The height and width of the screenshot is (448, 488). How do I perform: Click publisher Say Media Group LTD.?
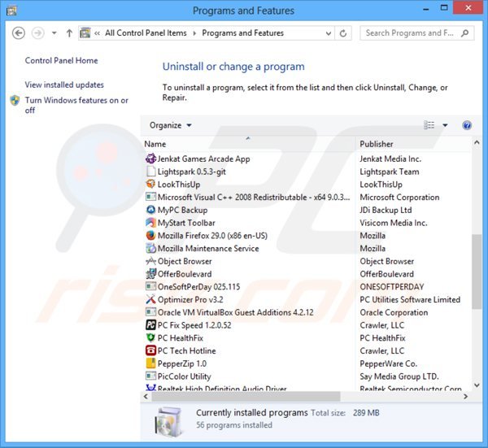pyautogui.click(x=399, y=376)
